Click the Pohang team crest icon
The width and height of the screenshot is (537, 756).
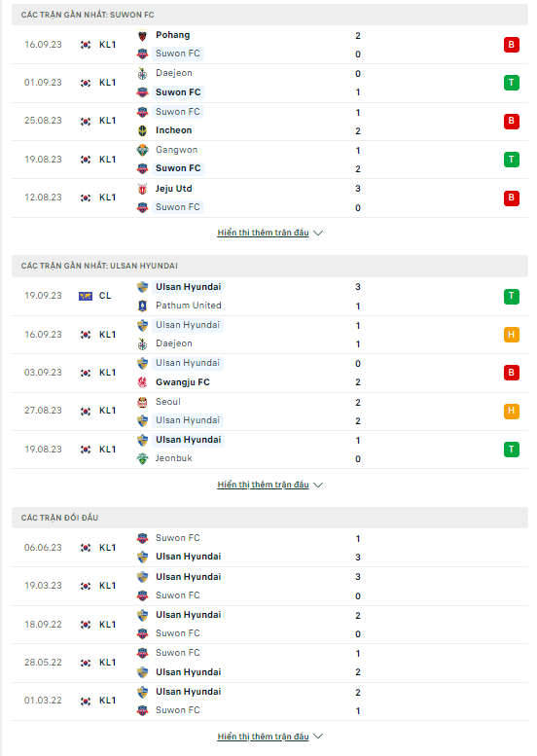[x=142, y=35]
